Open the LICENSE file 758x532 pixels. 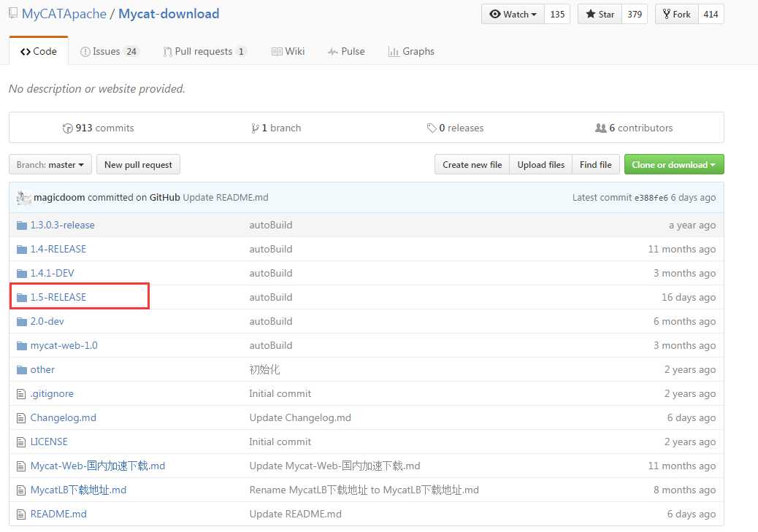(49, 442)
